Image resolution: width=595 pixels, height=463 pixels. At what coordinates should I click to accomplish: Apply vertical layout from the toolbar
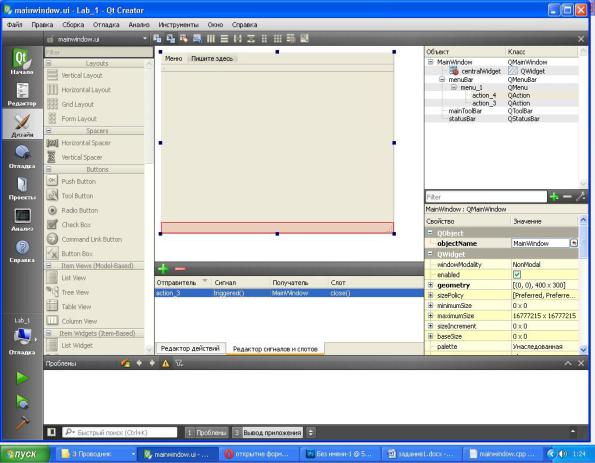point(224,39)
